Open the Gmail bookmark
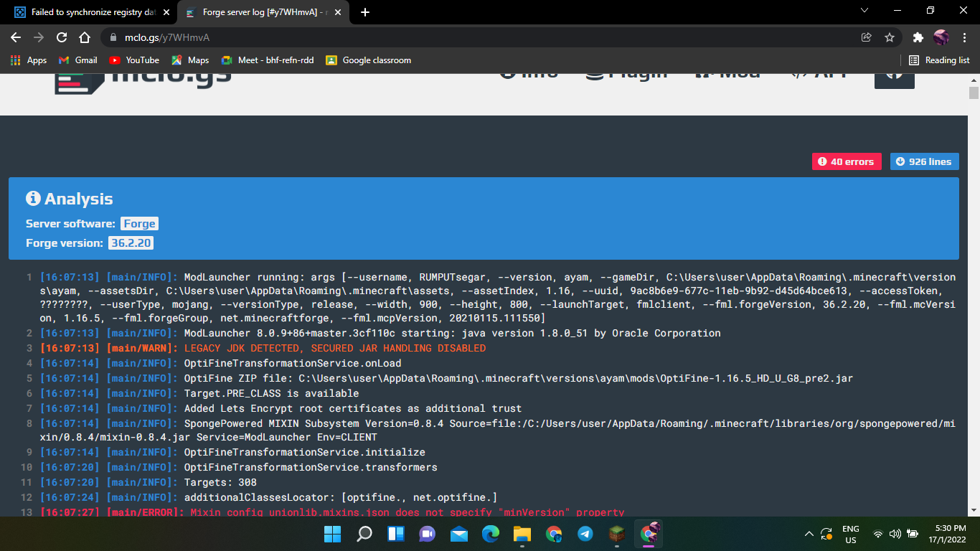The height and width of the screenshot is (551, 980). coord(77,60)
